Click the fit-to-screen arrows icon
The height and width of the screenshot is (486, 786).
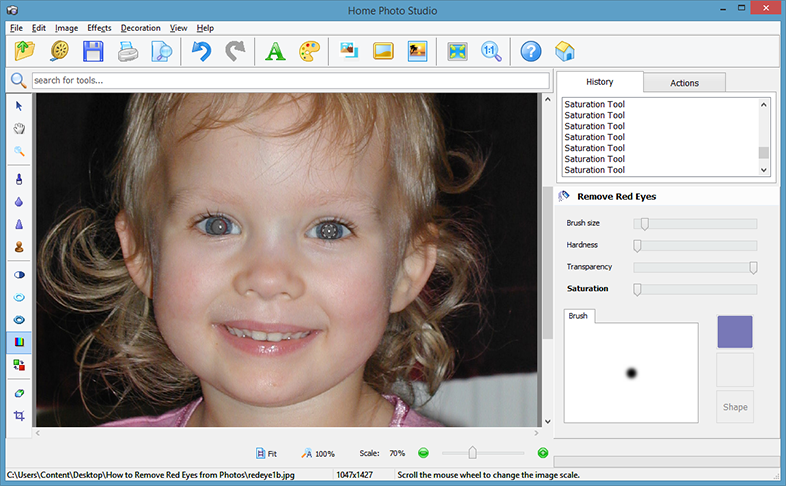[x=457, y=51]
